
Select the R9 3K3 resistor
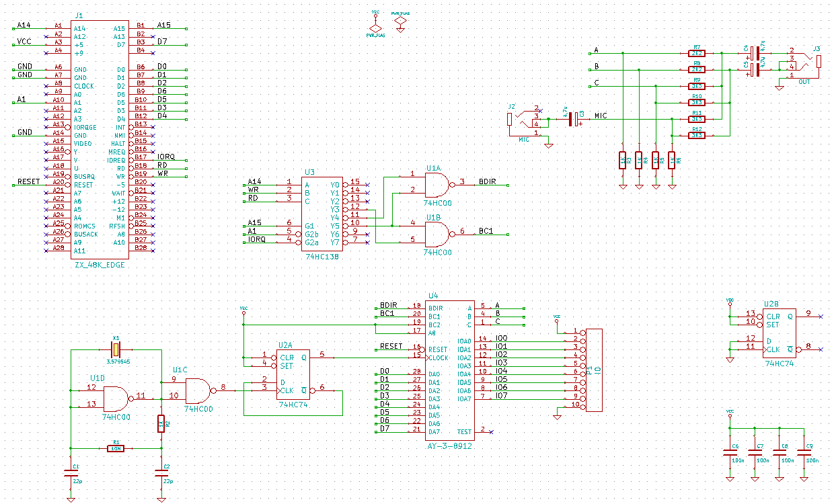click(697, 86)
